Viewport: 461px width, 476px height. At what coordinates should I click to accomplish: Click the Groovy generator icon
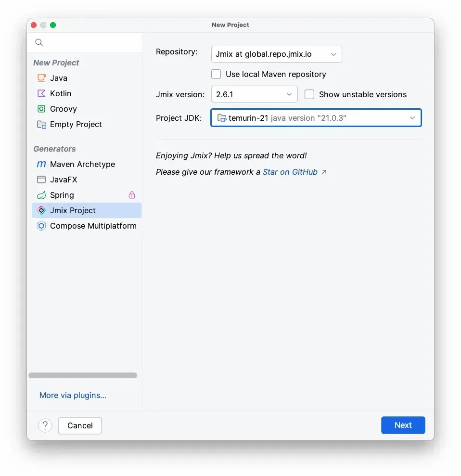coord(41,109)
